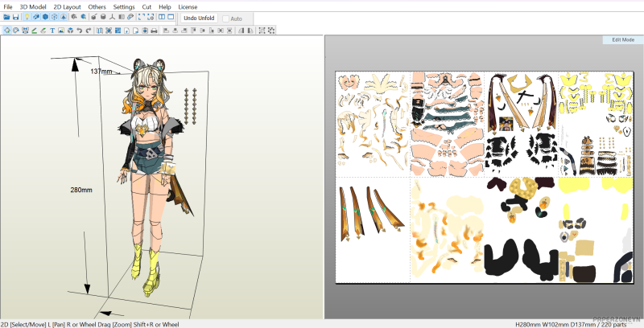Click the print icon
Screen dimensions: 644x328
154,31
